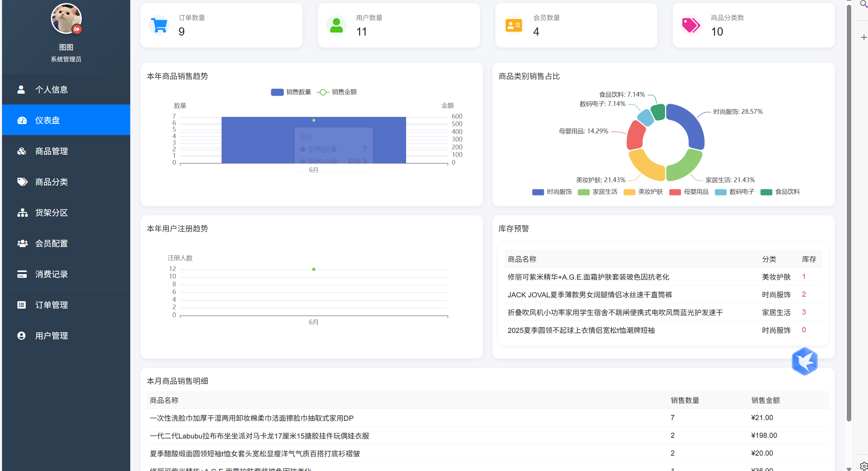This screenshot has height=471, width=868.
Task: Click the settings gear at bottom right
Action: click(864, 466)
